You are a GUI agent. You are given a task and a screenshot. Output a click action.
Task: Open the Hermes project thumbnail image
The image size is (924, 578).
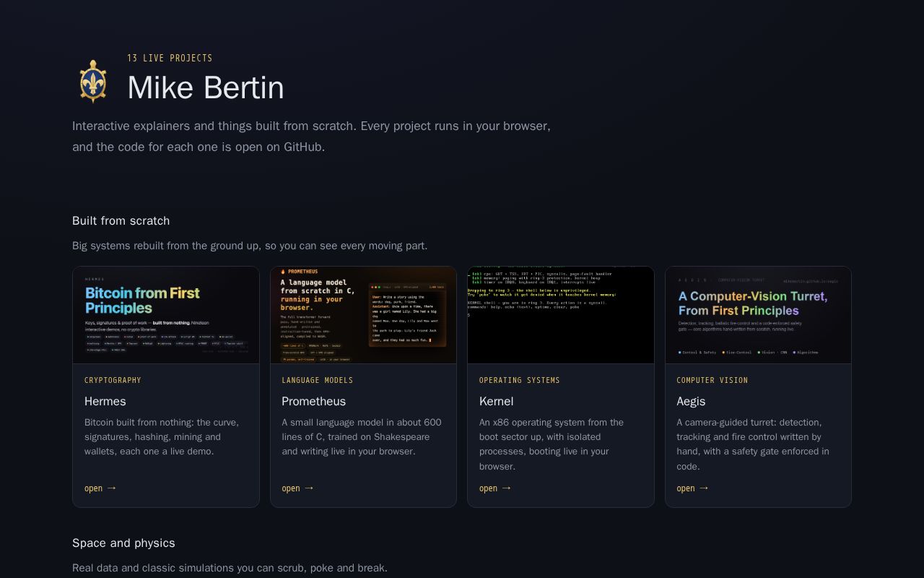(166, 315)
